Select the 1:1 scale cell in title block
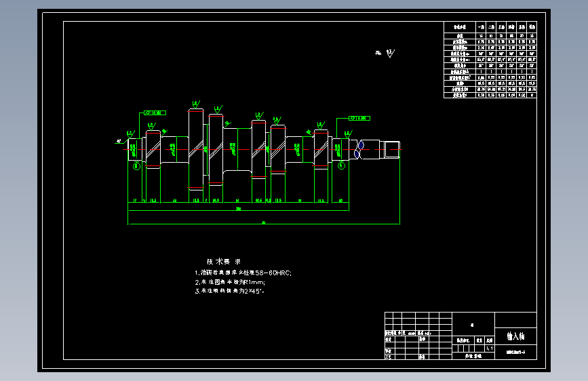Viewport: 588px width, 381px height. point(490,348)
